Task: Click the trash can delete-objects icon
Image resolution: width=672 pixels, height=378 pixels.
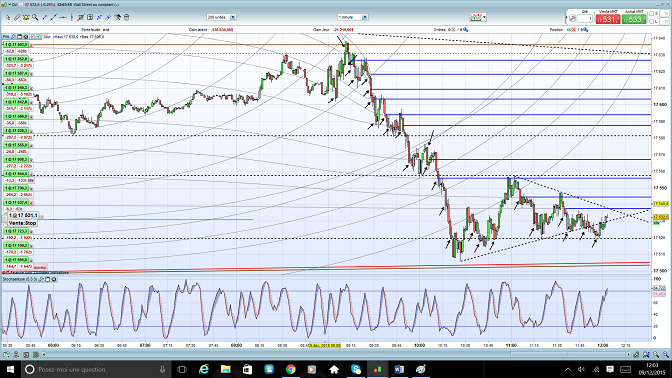Action: 126,18
